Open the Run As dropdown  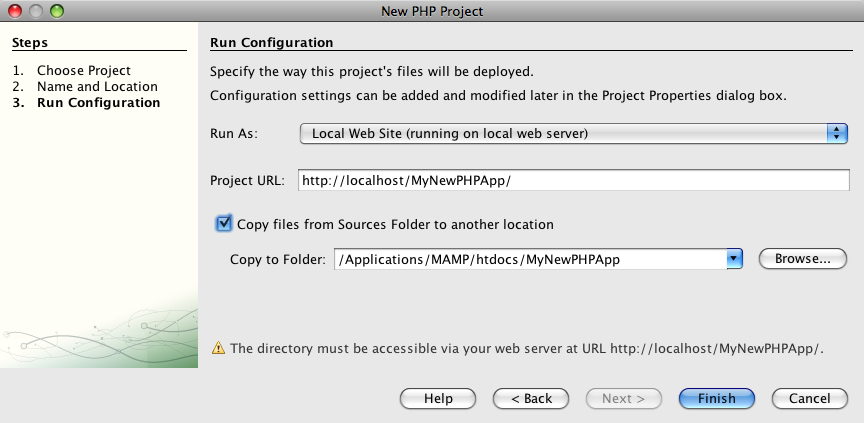[574, 133]
